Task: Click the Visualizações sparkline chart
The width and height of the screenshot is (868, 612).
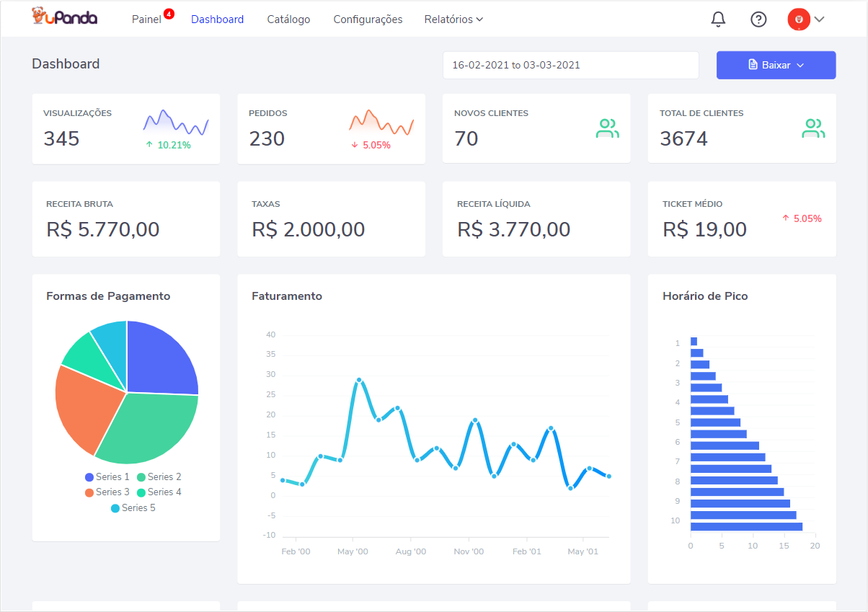Action: pyautogui.click(x=176, y=123)
